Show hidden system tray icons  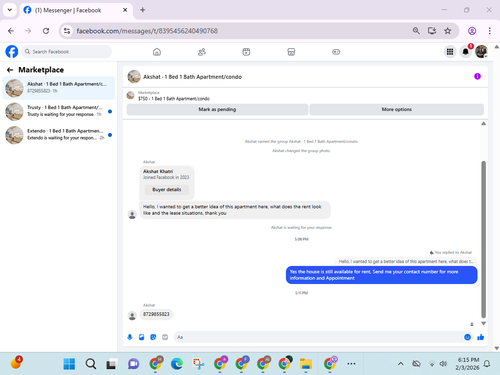tap(401, 364)
